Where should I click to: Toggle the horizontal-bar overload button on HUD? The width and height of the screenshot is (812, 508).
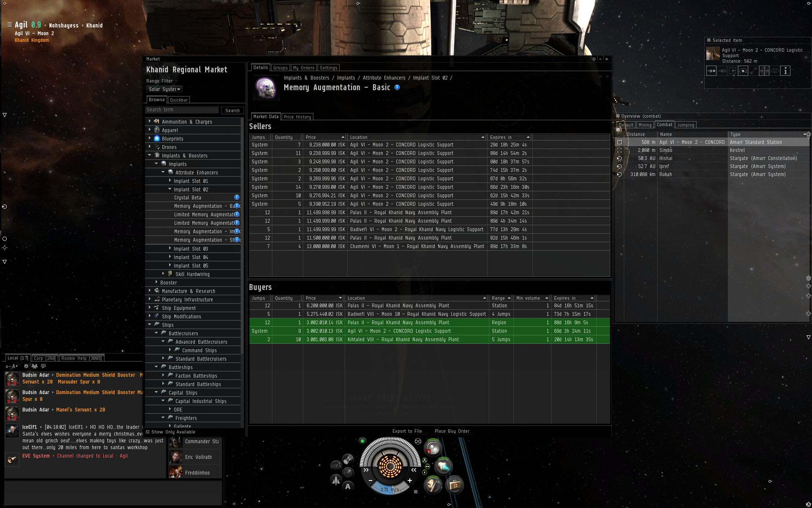click(x=427, y=467)
